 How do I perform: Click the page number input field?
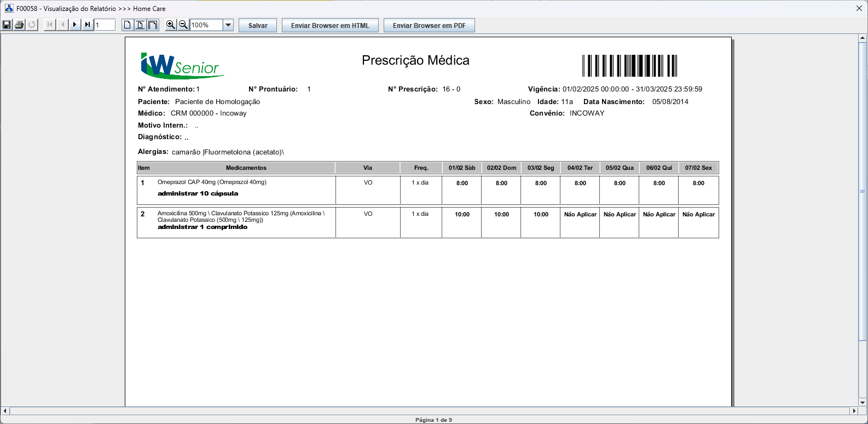(x=105, y=25)
